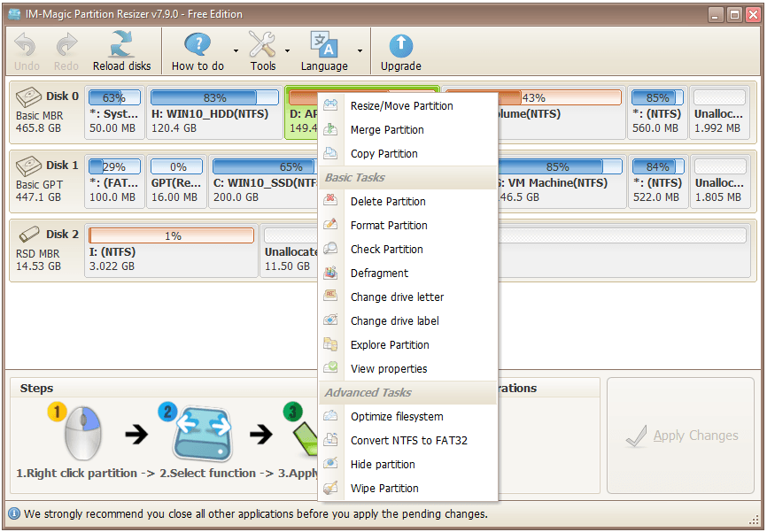Click the Undo toolbar icon
This screenshot has height=532, width=767.
coord(26,45)
